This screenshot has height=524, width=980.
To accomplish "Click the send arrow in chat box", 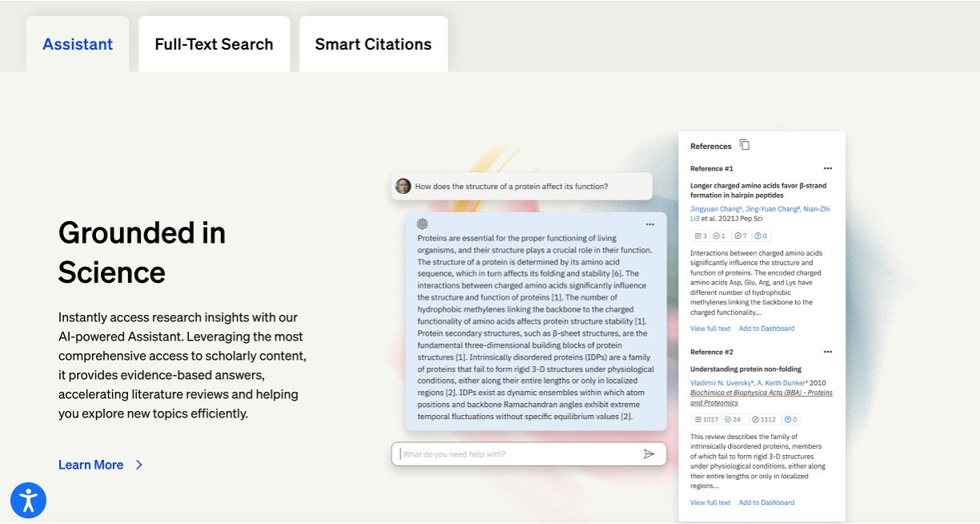I will click(649, 453).
